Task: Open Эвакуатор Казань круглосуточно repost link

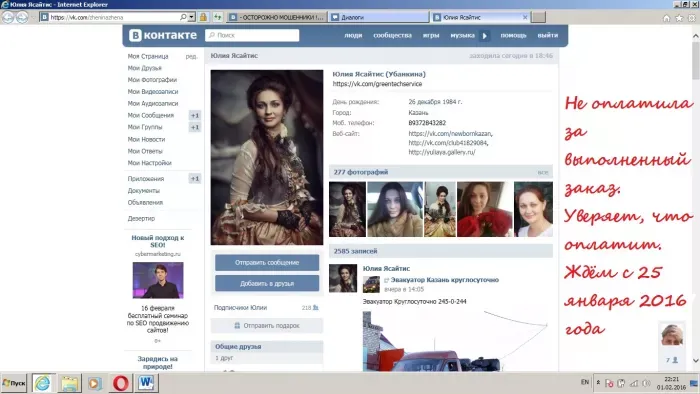Action: tap(445, 280)
